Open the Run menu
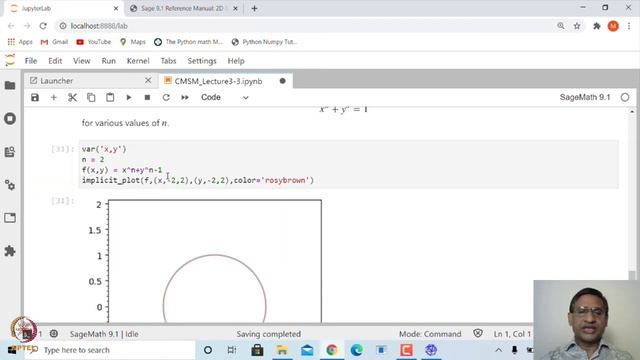Screen dimensions: 640x360 coord(109,61)
